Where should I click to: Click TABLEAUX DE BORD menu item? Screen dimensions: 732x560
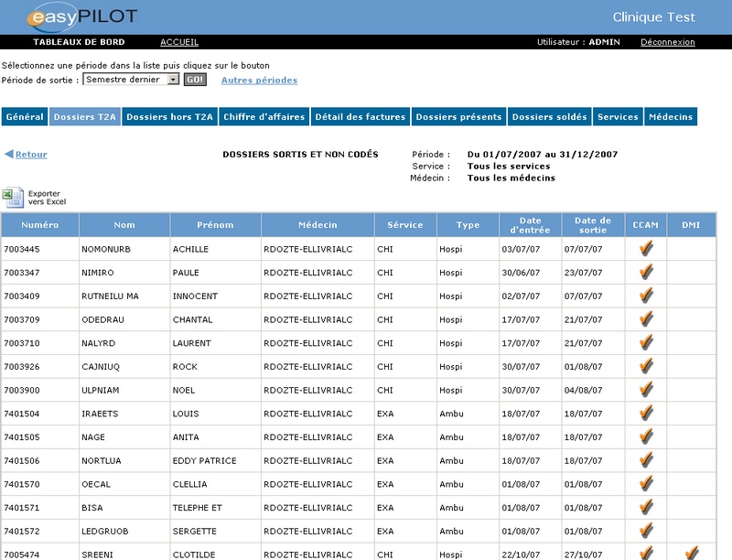79,42
